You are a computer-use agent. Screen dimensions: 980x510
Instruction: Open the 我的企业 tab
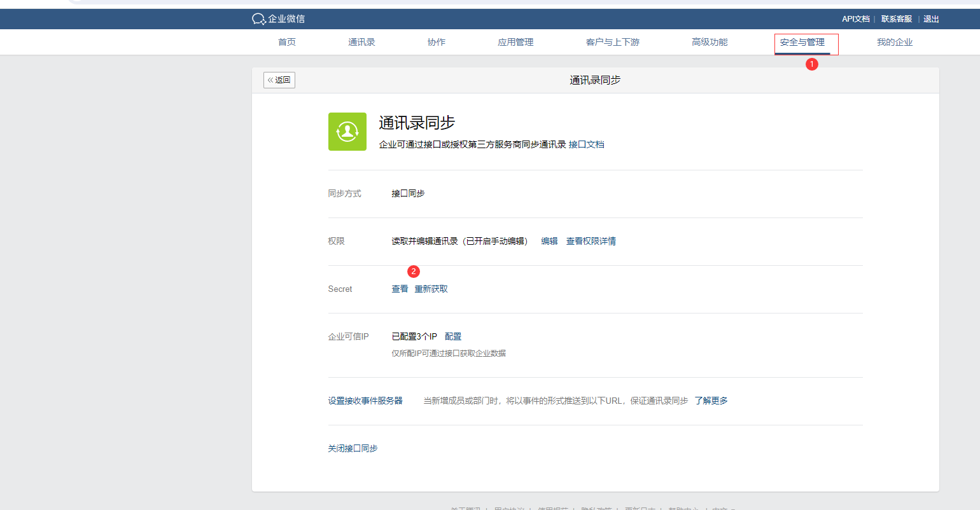click(x=895, y=42)
